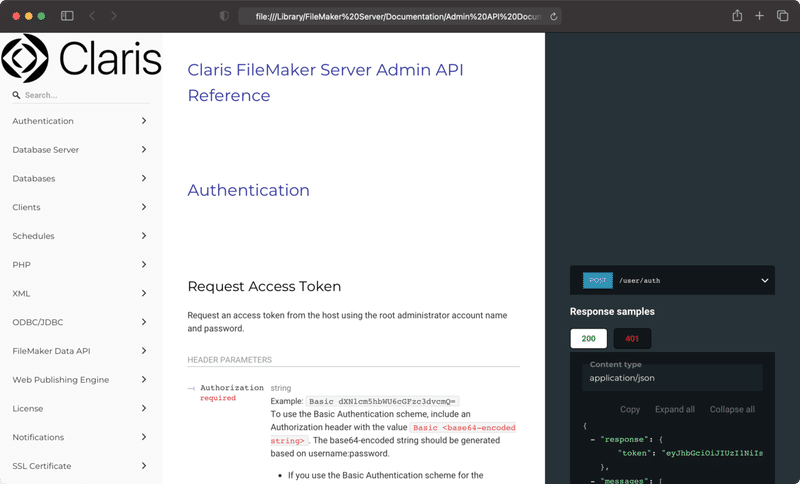The width and height of the screenshot is (800, 484).
Task: Expand the Notifications chevron
Action: coord(144,437)
